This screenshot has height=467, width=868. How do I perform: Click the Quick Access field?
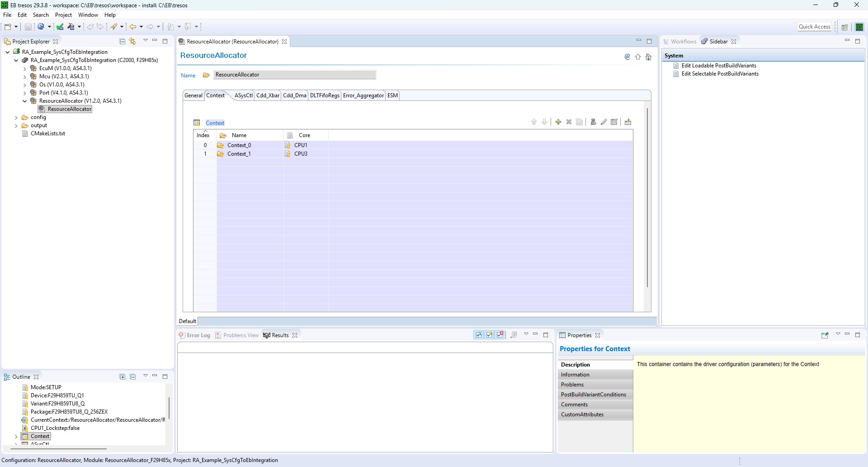[x=815, y=27]
